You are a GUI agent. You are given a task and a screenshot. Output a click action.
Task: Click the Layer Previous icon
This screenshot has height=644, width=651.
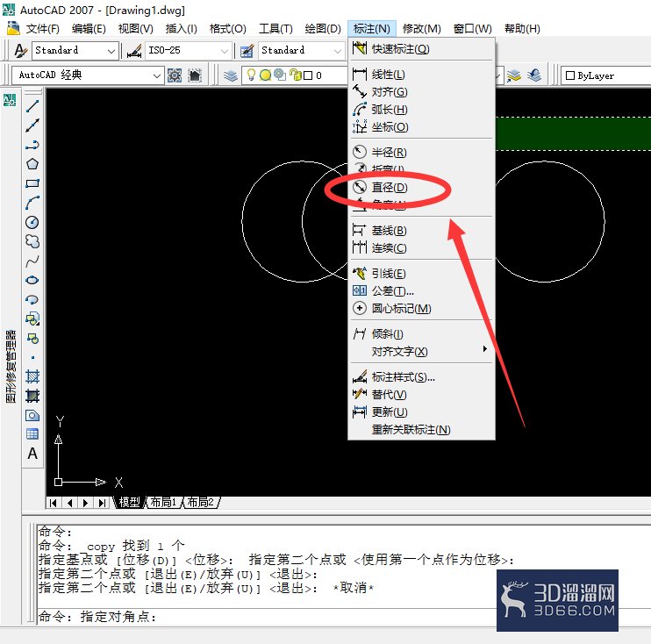[x=534, y=75]
